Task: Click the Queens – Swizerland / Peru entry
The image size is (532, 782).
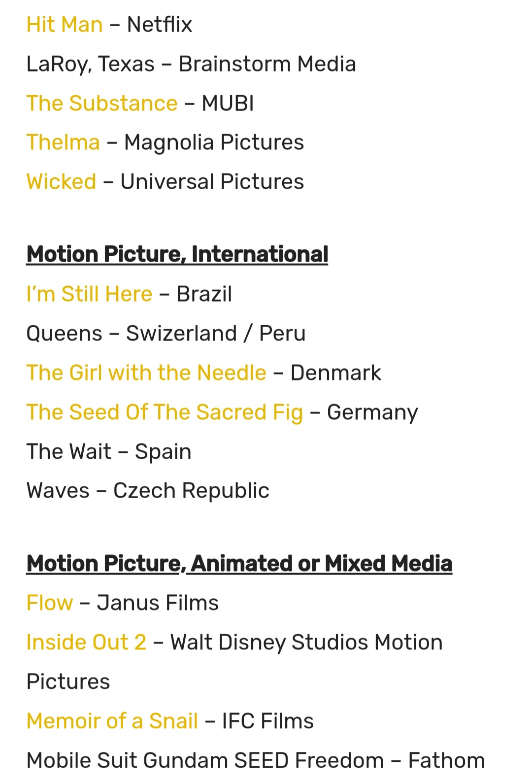Action: [166, 334]
